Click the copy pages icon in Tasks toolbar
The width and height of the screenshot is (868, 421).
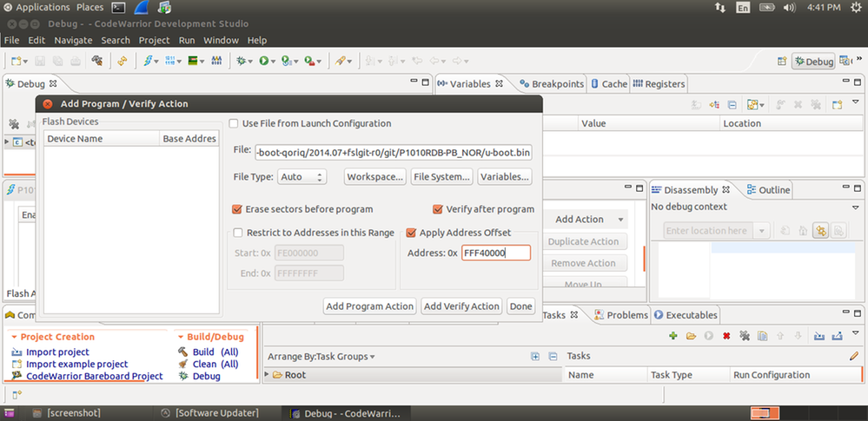762,335
